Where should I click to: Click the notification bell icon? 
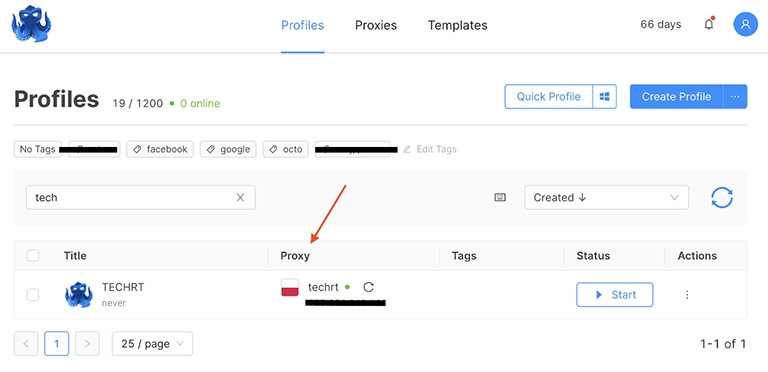[709, 24]
